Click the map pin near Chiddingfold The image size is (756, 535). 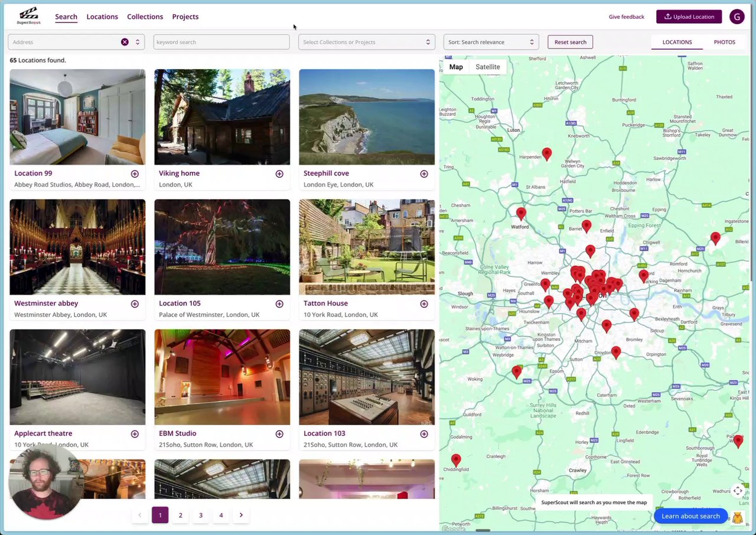coord(456,459)
